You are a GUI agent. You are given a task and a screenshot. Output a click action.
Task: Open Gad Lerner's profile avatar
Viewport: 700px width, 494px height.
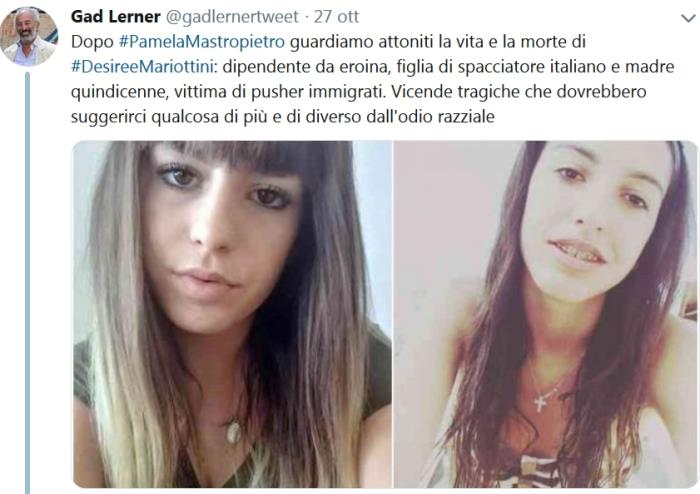29,37
